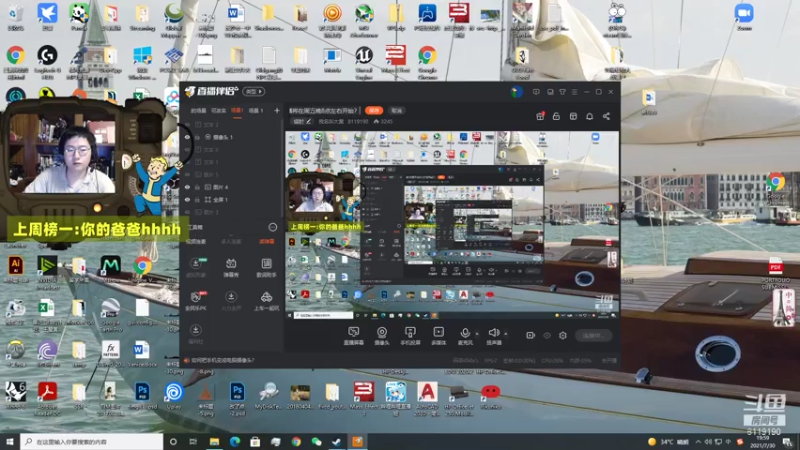Open notifications via the bell icon

point(589,116)
